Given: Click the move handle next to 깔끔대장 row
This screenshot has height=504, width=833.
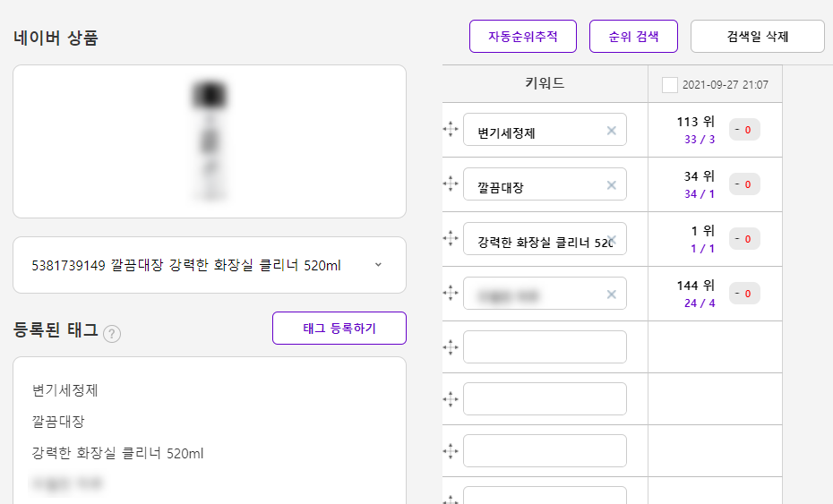Looking at the screenshot, I should [x=451, y=184].
